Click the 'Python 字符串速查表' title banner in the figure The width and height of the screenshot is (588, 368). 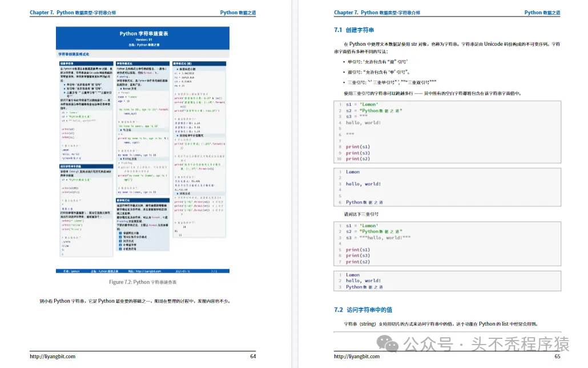pos(143,38)
